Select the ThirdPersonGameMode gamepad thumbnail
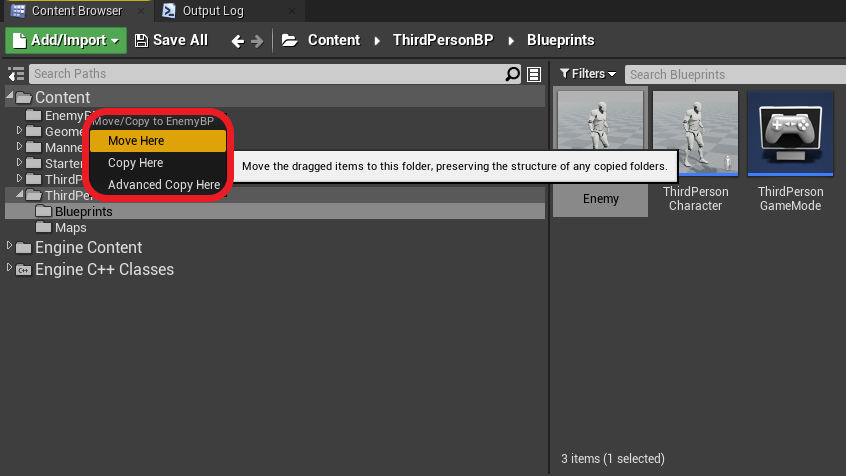 (x=790, y=133)
